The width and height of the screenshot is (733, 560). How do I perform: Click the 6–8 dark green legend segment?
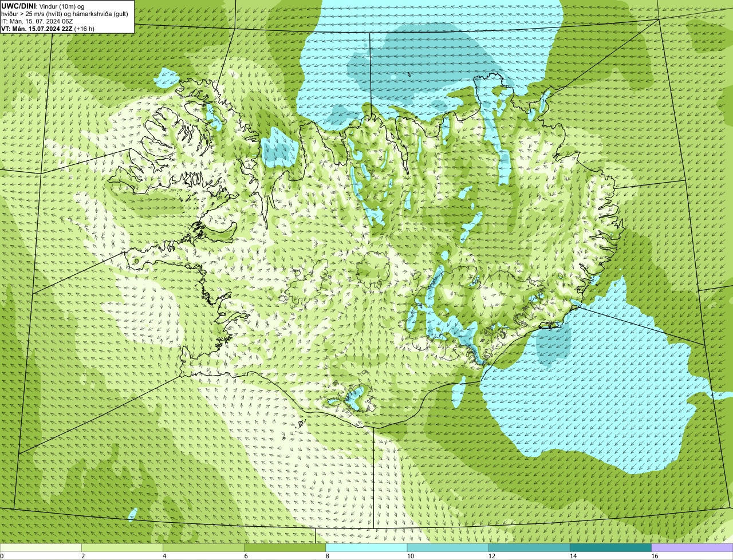coord(285,547)
